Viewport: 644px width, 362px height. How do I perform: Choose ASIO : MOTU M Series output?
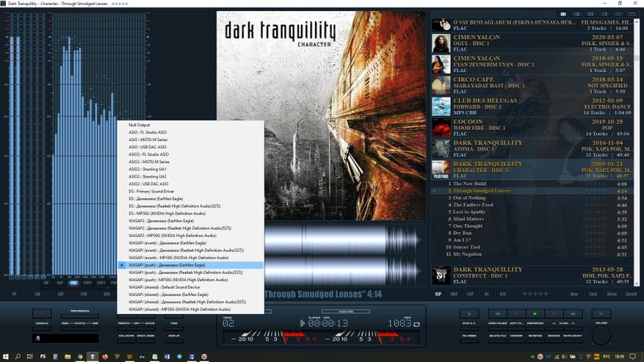click(x=190, y=140)
